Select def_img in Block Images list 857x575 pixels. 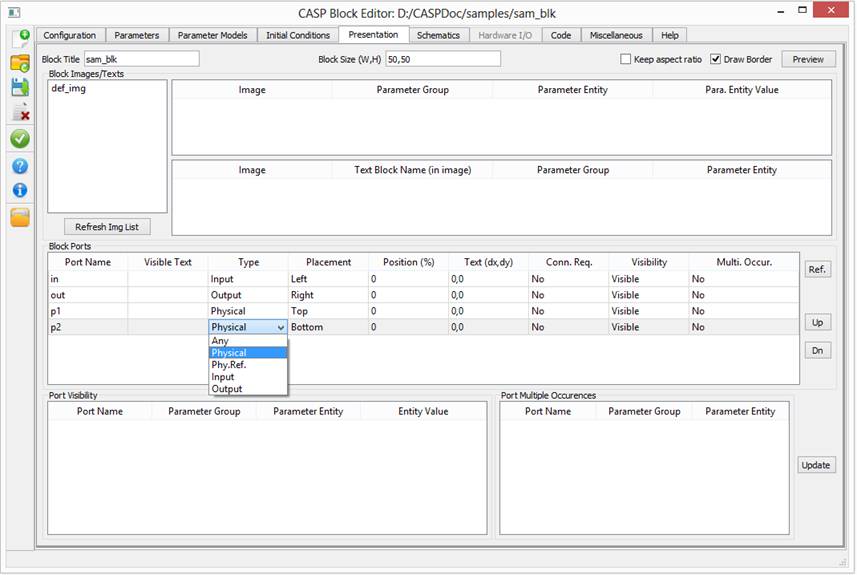coord(68,89)
